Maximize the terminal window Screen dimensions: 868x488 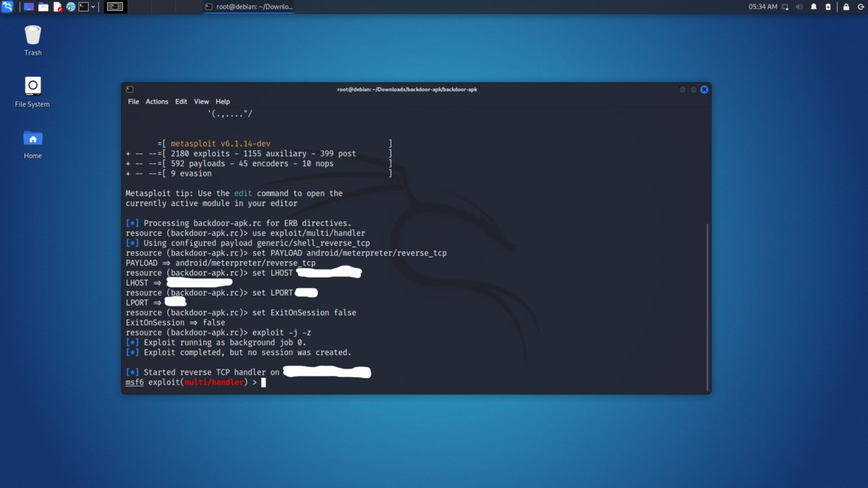[693, 90]
